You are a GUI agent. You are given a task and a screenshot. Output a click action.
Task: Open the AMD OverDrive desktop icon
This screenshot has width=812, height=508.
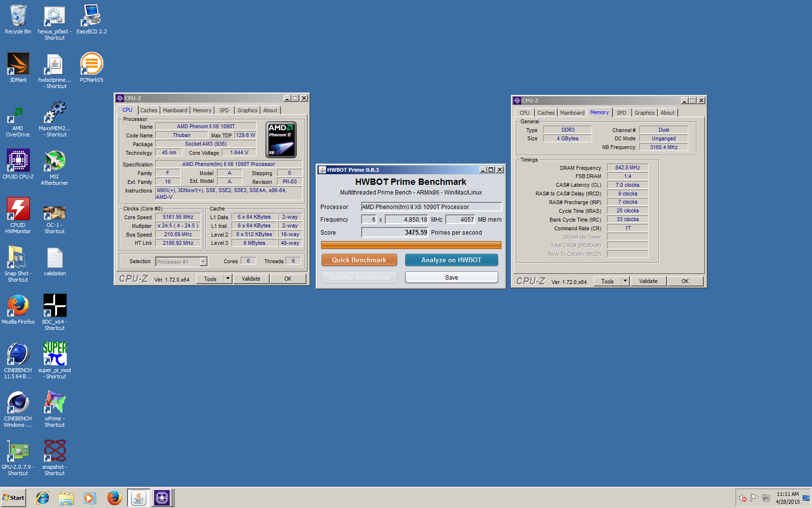tap(18, 119)
